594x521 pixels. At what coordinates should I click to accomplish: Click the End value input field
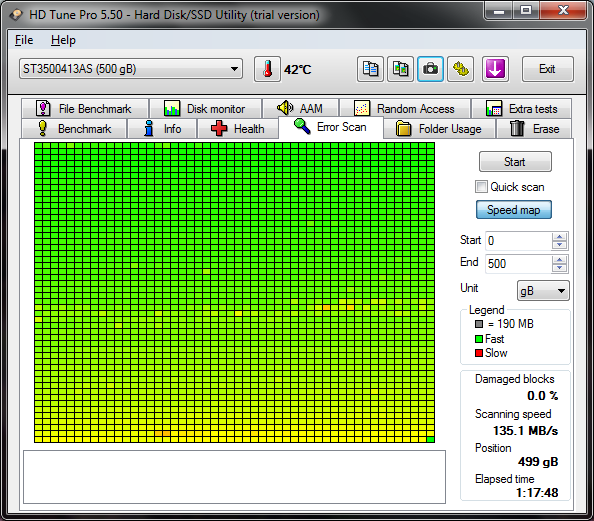pos(519,264)
